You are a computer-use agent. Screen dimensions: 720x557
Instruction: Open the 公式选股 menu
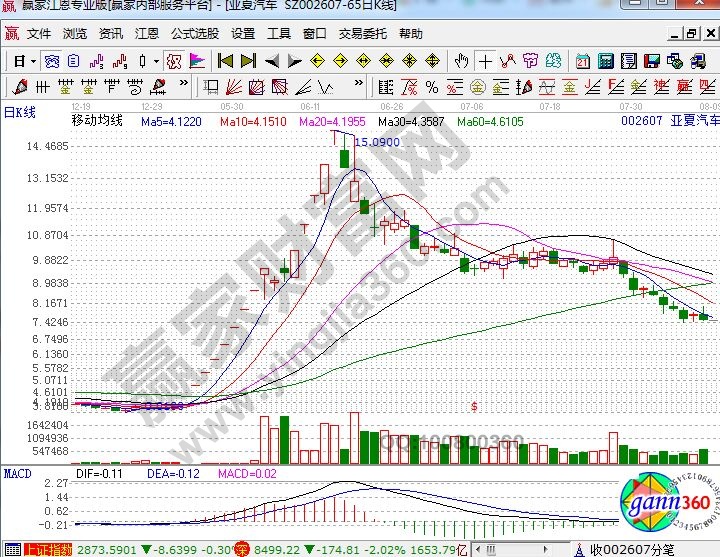pyautogui.click(x=194, y=33)
